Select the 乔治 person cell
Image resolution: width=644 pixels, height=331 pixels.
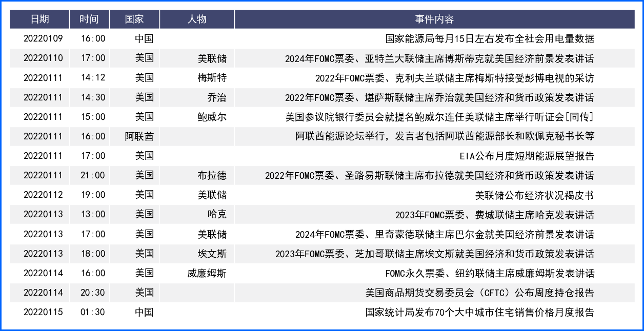pos(217,97)
